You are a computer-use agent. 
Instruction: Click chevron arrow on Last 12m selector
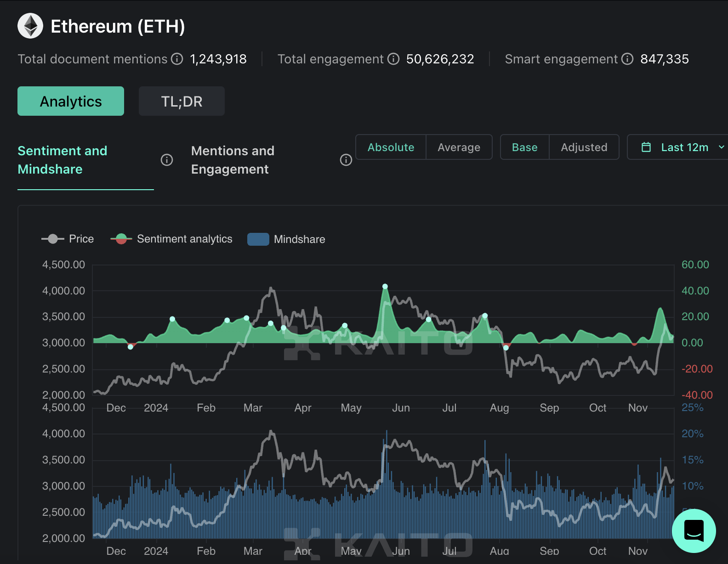point(721,147)
